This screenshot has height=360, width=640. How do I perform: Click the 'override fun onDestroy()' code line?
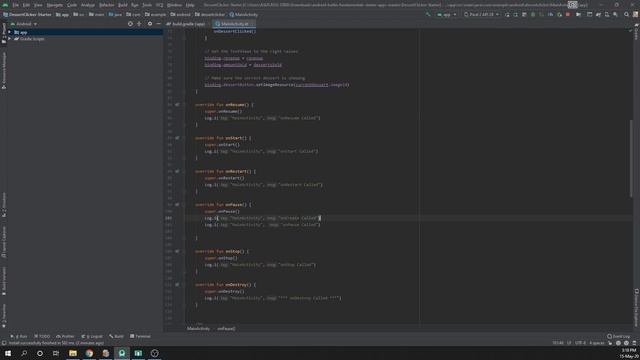(225, 285)
